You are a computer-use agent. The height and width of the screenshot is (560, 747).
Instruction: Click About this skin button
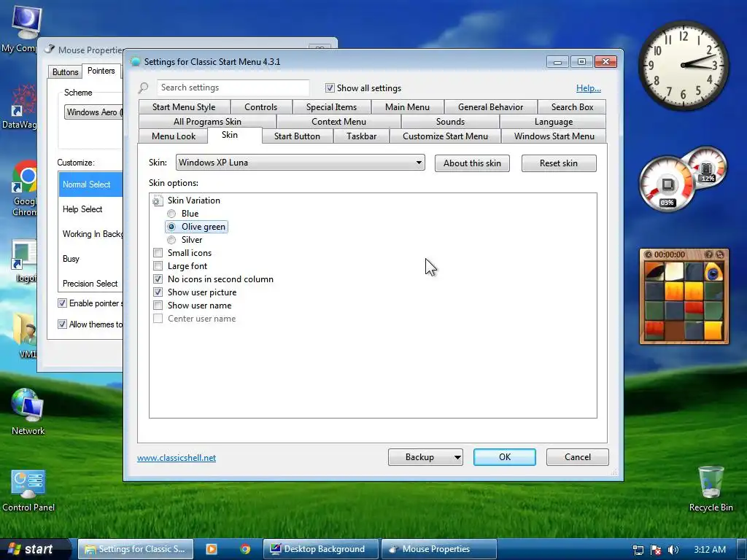(472, 163)
